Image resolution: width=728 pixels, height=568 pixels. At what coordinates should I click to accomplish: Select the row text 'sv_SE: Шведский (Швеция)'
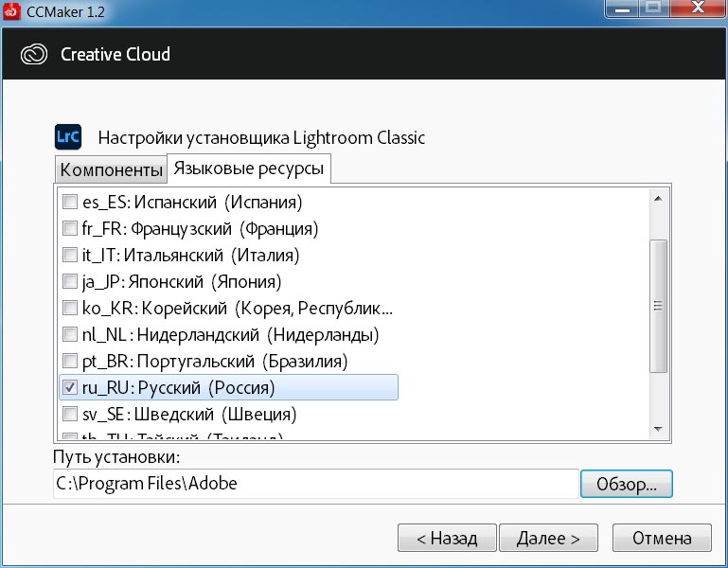[189, 414]
